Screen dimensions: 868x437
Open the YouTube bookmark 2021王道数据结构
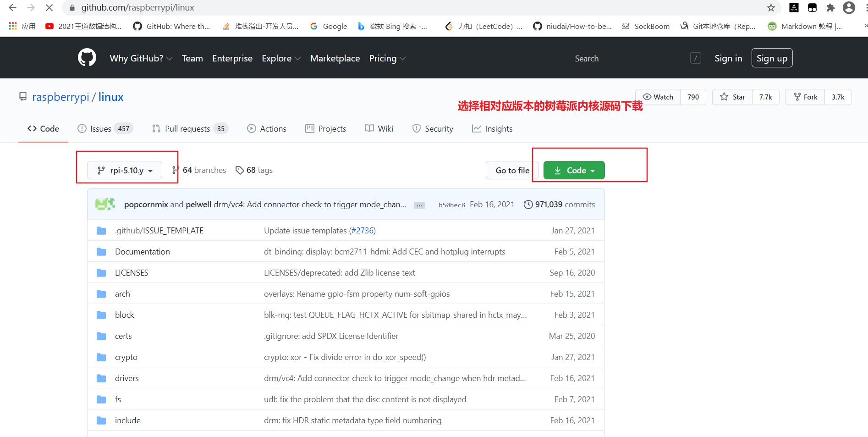pos(84,26)
